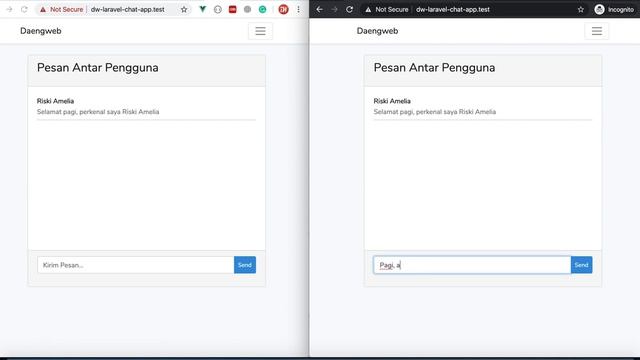Click Send button in incognito chat window

click(582, 265)
